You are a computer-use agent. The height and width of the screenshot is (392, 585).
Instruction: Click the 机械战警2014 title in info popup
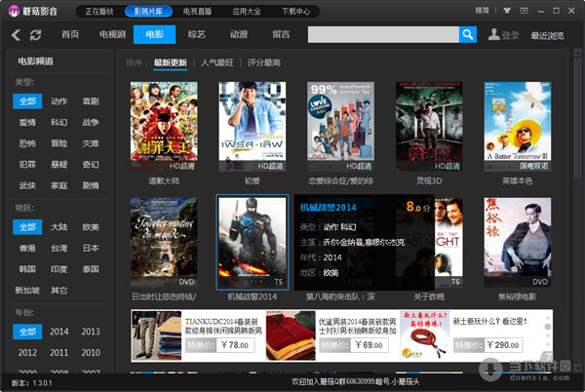(329, 208)
